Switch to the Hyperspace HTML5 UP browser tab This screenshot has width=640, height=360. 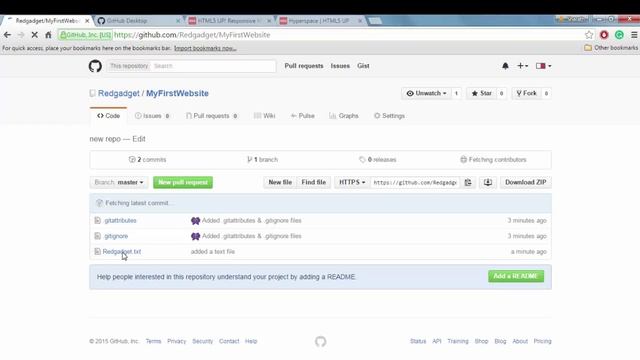[320, 20]
